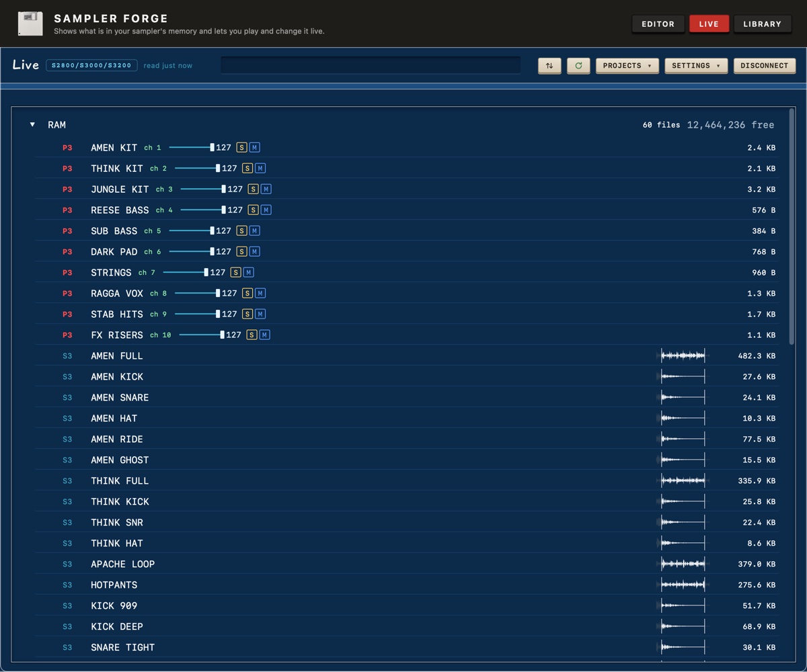Mute the SUB BASS program

(254, 230)
